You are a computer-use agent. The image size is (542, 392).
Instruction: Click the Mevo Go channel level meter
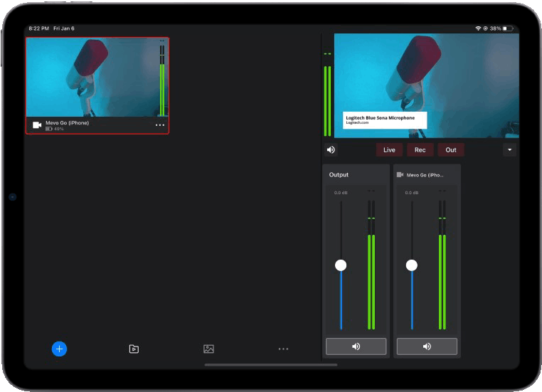tap(442, 265)
